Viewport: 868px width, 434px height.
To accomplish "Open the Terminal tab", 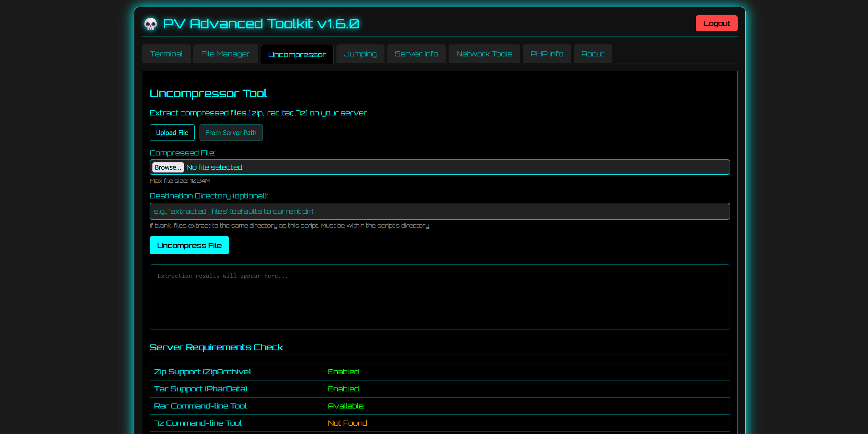I will [166, 54].
